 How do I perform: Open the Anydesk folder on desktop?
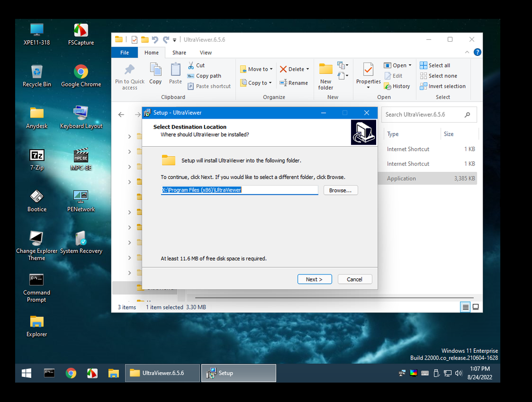coord(37,118)
